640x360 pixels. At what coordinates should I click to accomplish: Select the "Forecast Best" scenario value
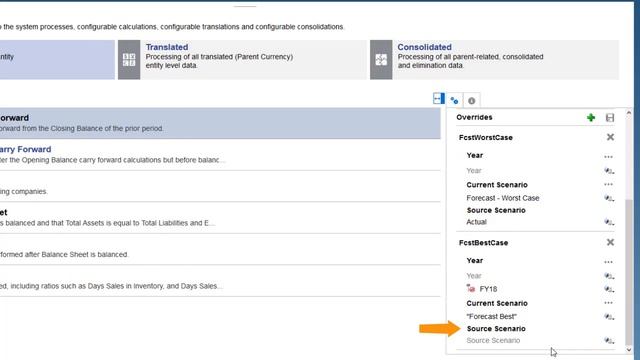coord(491,316)
